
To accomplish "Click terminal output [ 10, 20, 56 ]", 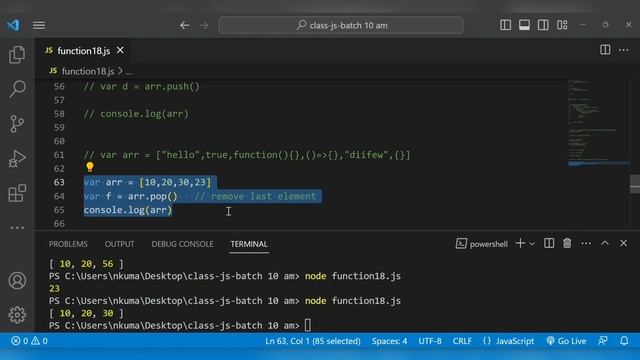I will (86, 264).
